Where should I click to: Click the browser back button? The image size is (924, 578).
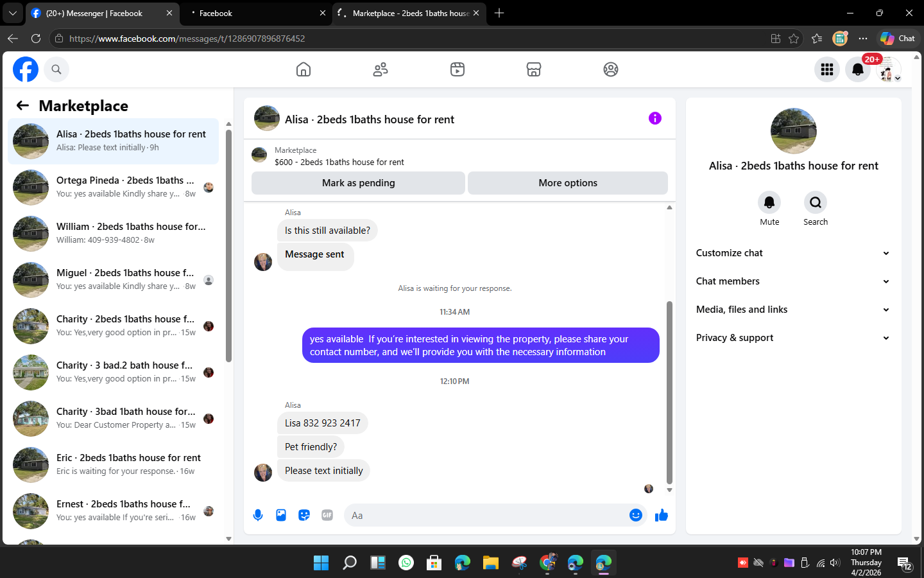click(13, 39)
